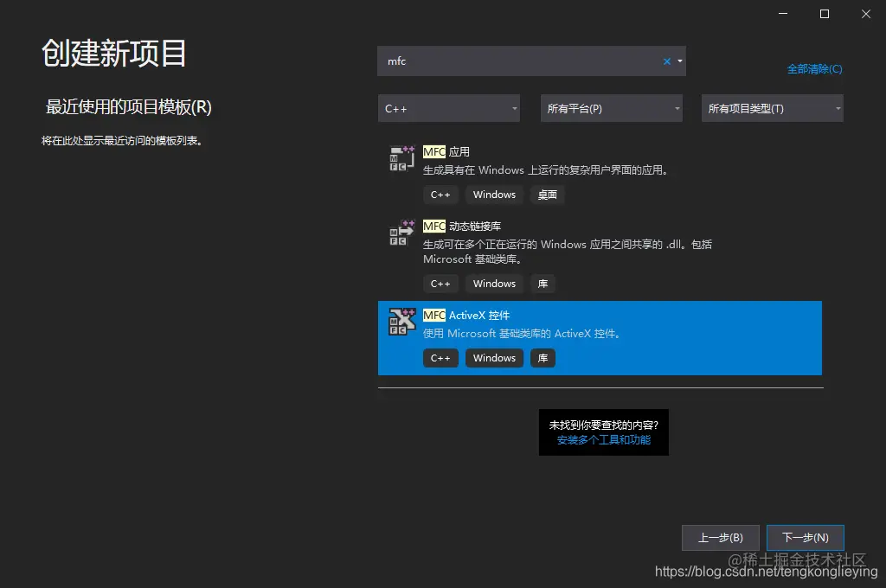
Task: Maximize the 创建新项目 window
Action: click(x=825, y=14)
